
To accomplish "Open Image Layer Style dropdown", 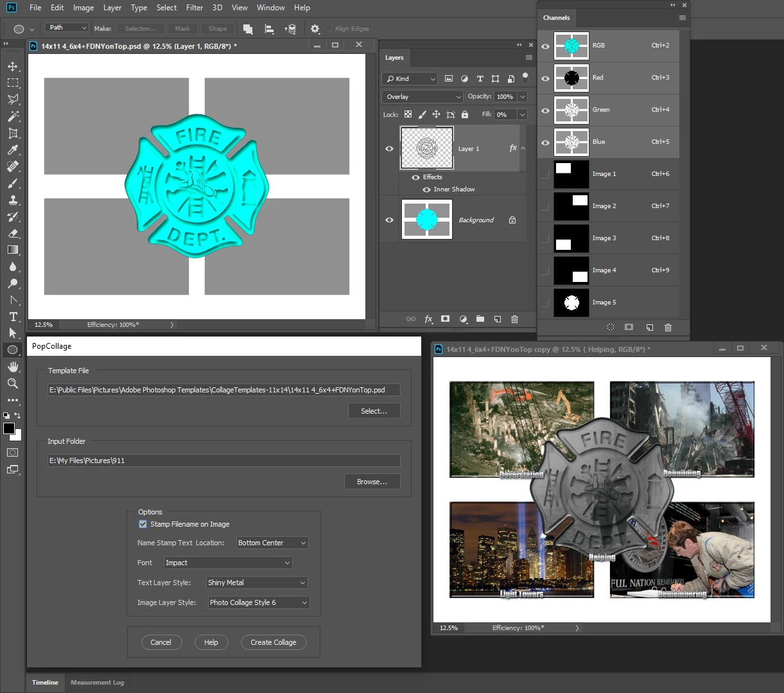I will click(x=259, y=602).
